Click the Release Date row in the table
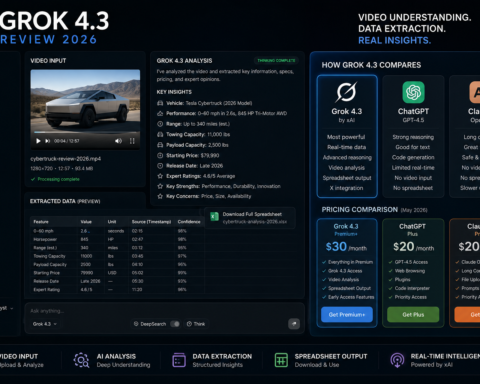 (117, 281)
